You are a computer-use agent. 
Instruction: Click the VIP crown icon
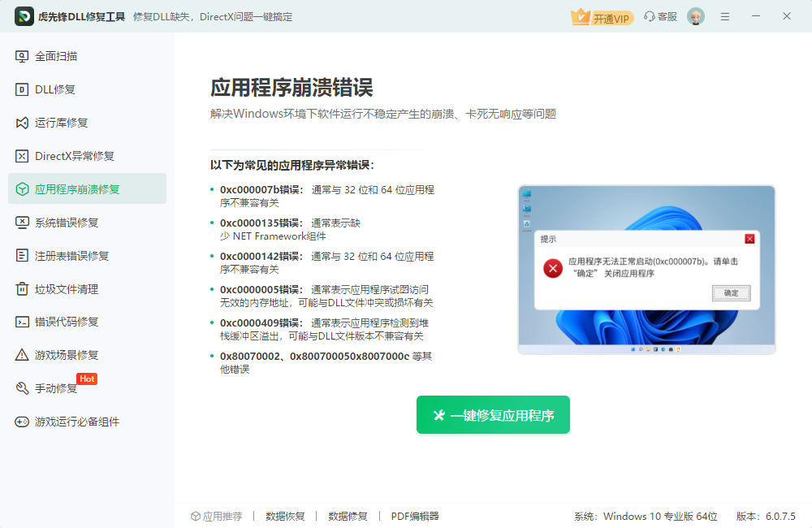point(581,16)
